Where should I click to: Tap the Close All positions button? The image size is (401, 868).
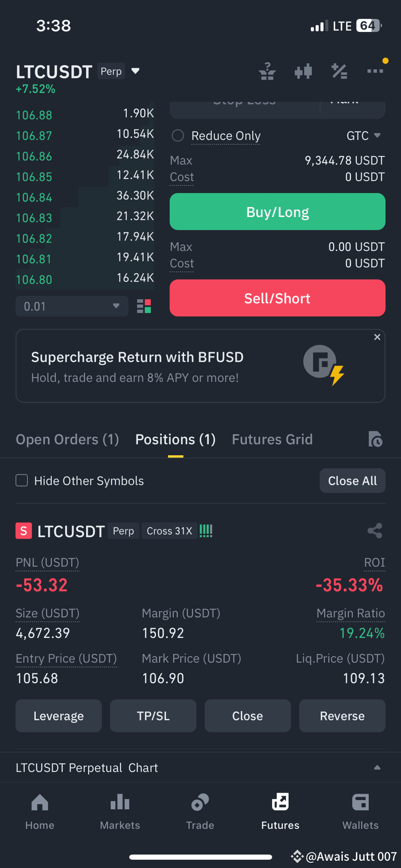353,480
